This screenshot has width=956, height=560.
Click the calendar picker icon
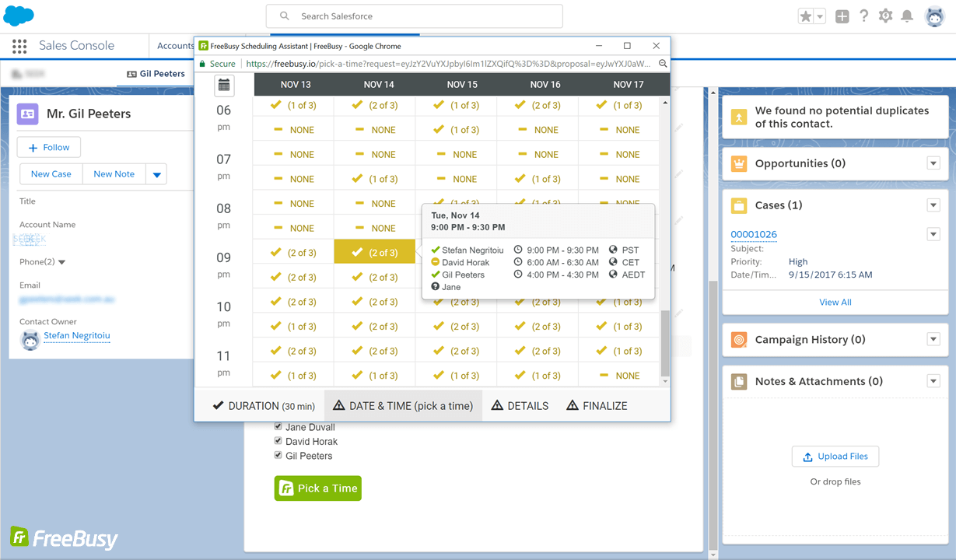[x=224, y=85]
